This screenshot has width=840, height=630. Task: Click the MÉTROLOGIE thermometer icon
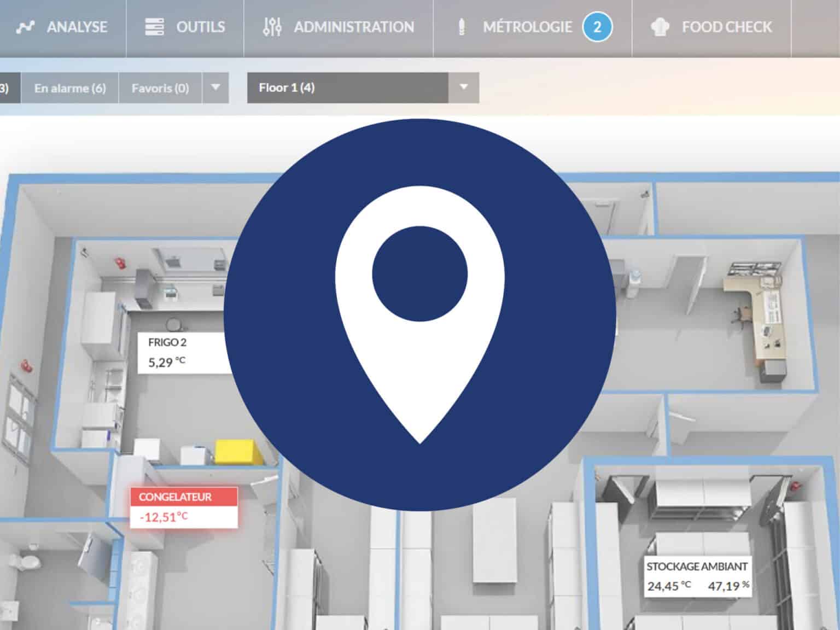tap(462, 26)
